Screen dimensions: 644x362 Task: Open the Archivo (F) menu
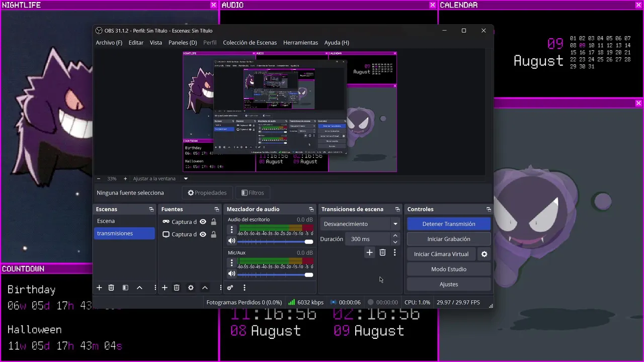109,43
